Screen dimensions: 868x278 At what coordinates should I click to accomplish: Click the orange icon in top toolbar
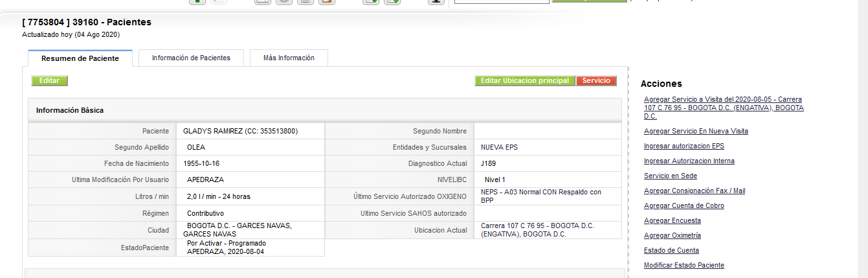(327, 2)
